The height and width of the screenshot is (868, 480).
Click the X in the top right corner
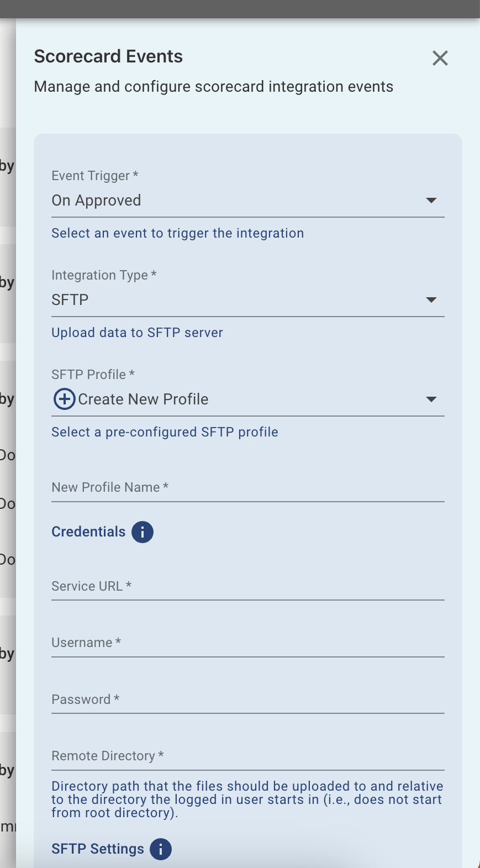440,58
